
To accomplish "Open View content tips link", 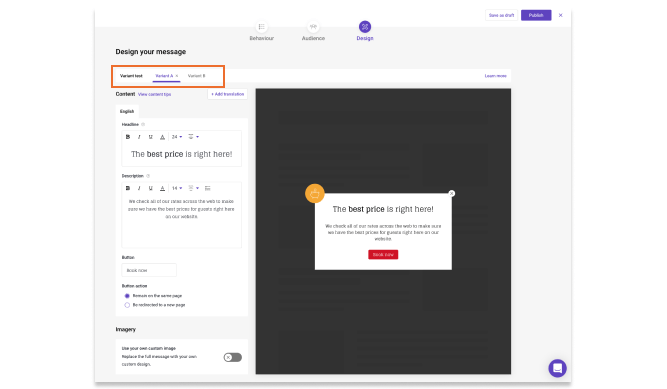I will pyautogui.click(x=154, y=94).
